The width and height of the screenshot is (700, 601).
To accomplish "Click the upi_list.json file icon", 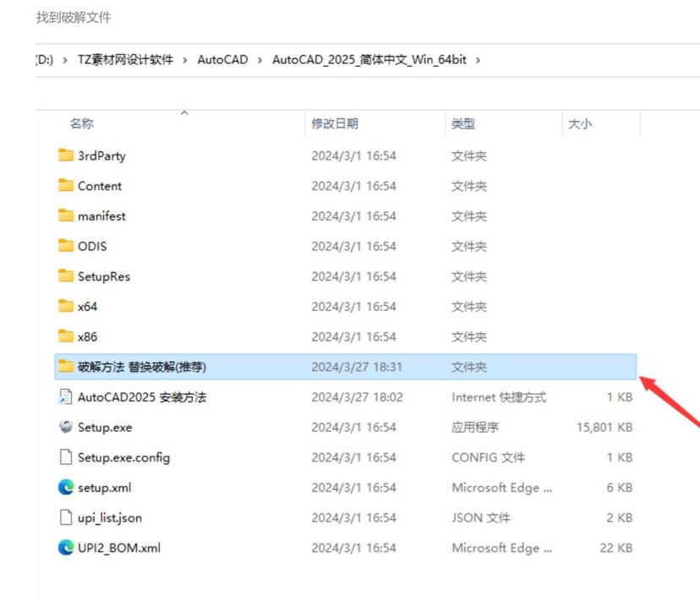I will (x=66, y=517).
